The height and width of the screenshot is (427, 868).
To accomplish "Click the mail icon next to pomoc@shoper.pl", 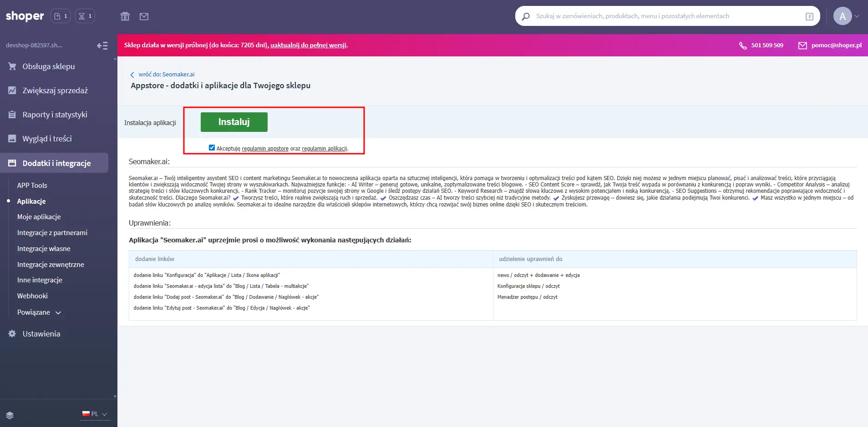I will [802, 45].
